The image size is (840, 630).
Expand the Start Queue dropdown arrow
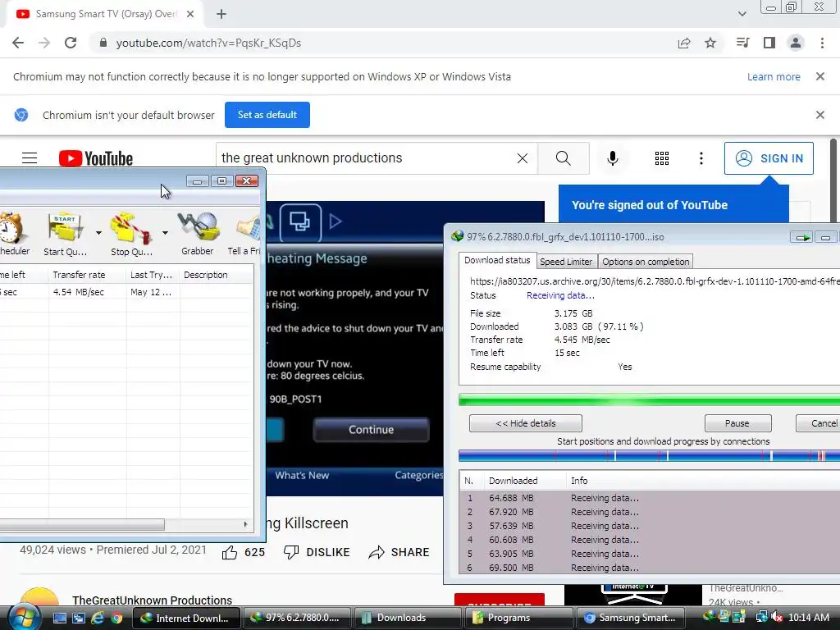[x=98, y=232]
